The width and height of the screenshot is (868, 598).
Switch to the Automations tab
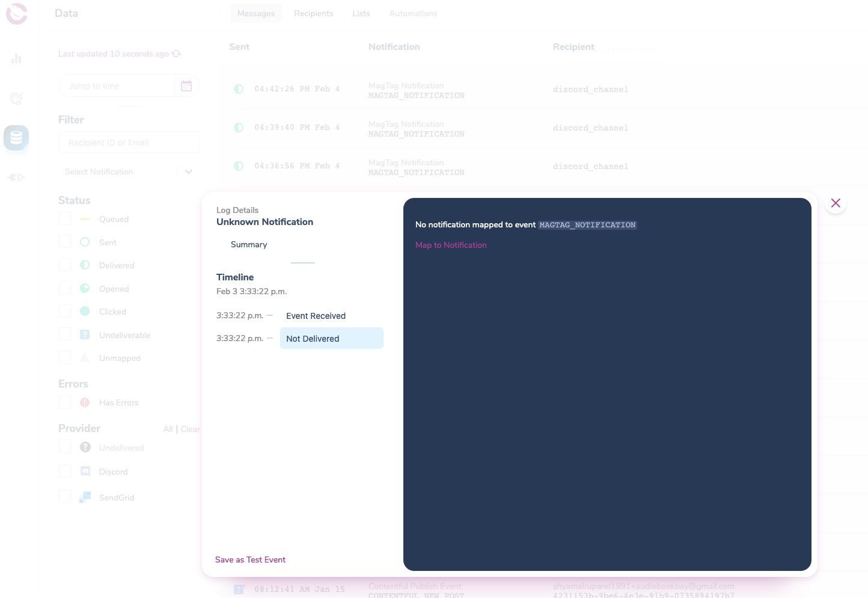pyautogui.click(x=414, y=13)
